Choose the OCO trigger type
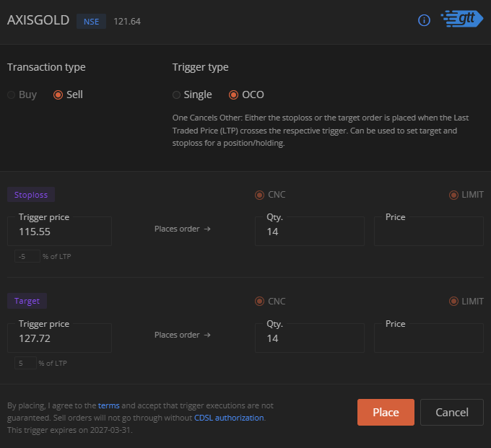The image size is (491, 448). click(233, 95)
